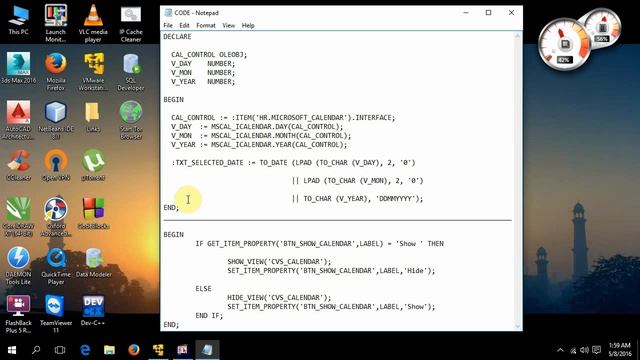Open the Format menu in Notepad
640x360 pixels.
tap(206, 25)
